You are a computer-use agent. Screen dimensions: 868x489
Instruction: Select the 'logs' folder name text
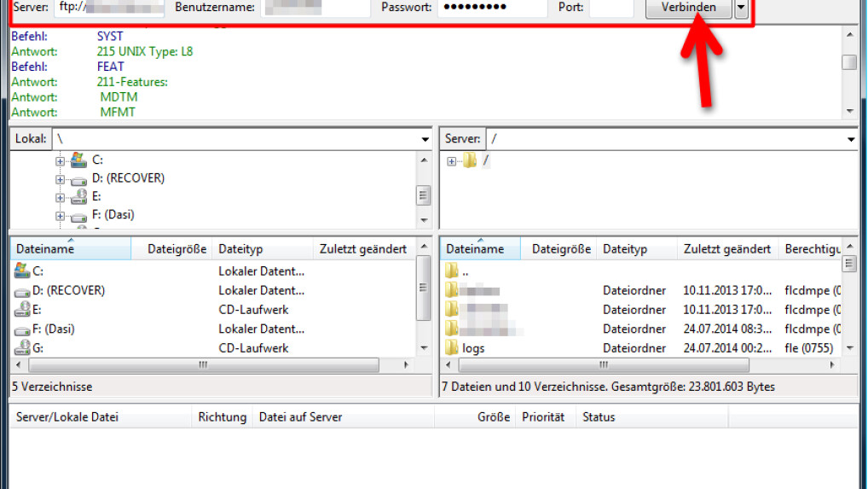pos(473,348)
